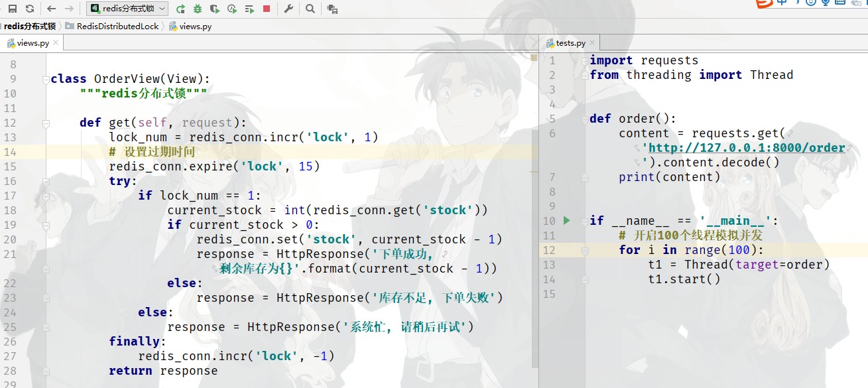The width and height of the screenshot is (868, 388).
Task: Collapse the for loop fold at line 12
Action: click(x=584, y=250)
